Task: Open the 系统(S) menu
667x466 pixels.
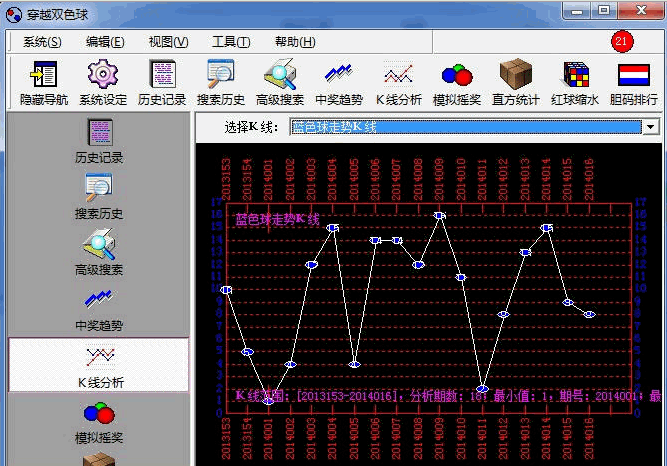Action: (x=42, y=42)
